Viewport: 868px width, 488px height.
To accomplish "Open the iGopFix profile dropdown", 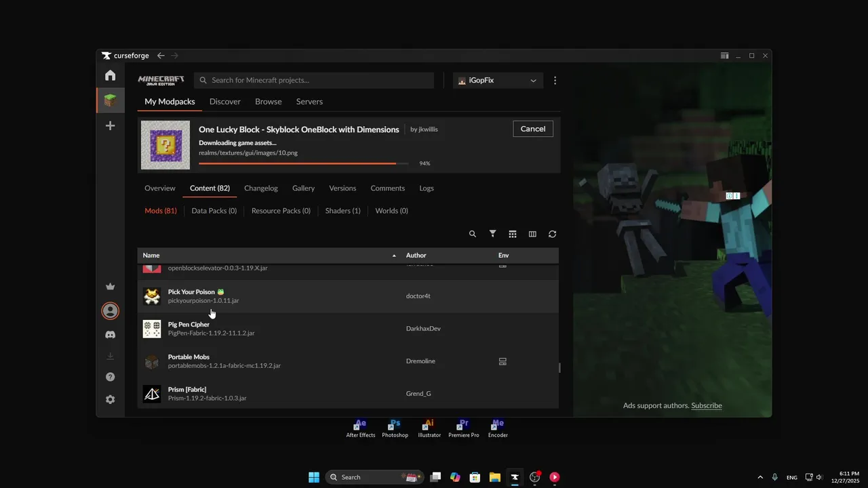I will tap(498, 80).
